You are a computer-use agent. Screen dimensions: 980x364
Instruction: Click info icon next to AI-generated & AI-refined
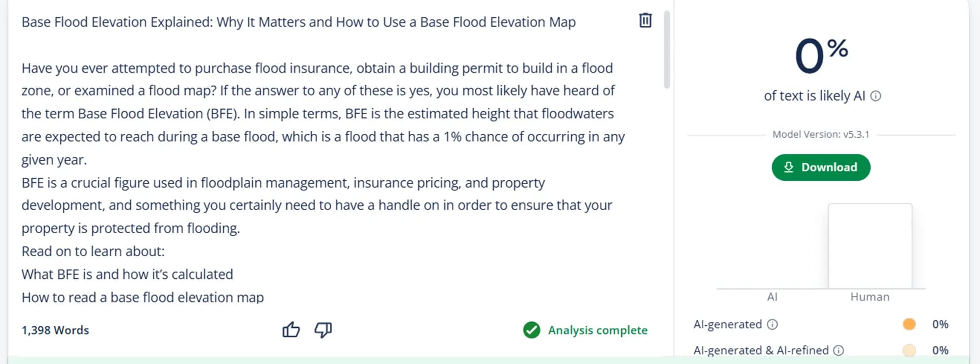(x=839, y=350)
